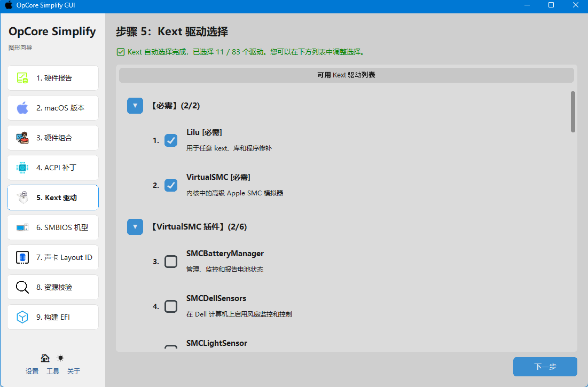Click the green 'Kext 自动选择完成' status message
Screen dimensions: 588x387
click(246, 52)
